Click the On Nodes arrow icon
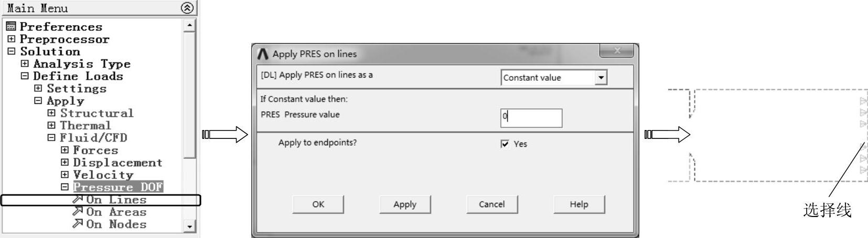868x238 pixels. (78, 224)
